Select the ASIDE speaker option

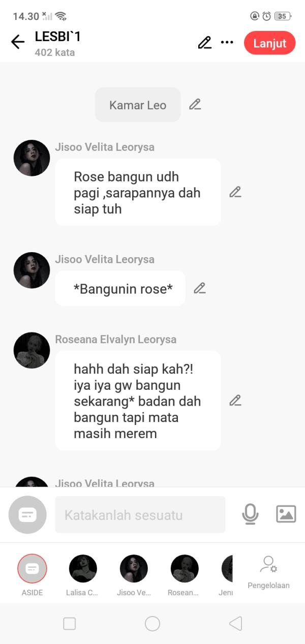tap(32, 574)
